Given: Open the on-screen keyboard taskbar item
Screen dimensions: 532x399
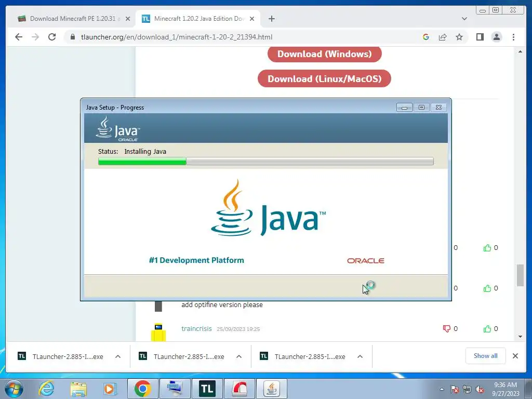Looking at the screenshot, I should click(175, 389).
